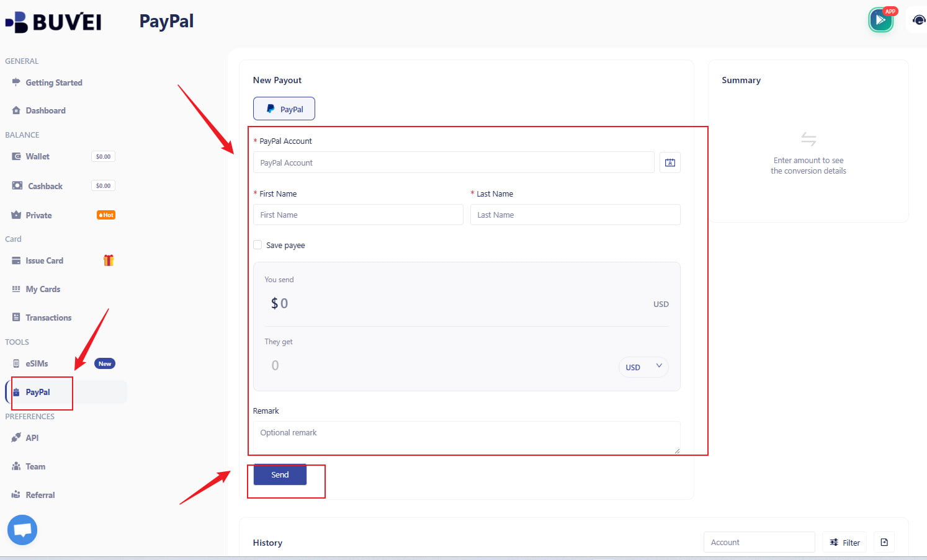
Task: Click the Wallet icon in sidebar
Action: 16,156
